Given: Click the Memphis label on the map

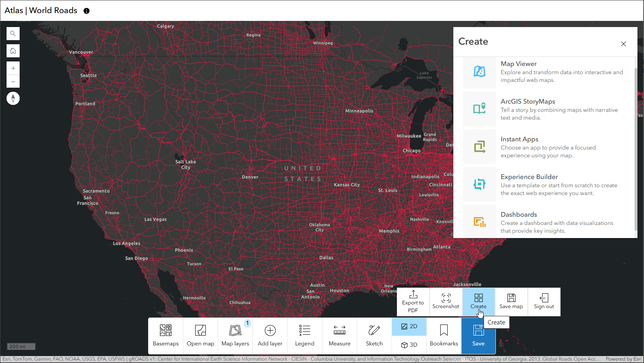Looking at the screenshot, I should click(x=389, y=231).
